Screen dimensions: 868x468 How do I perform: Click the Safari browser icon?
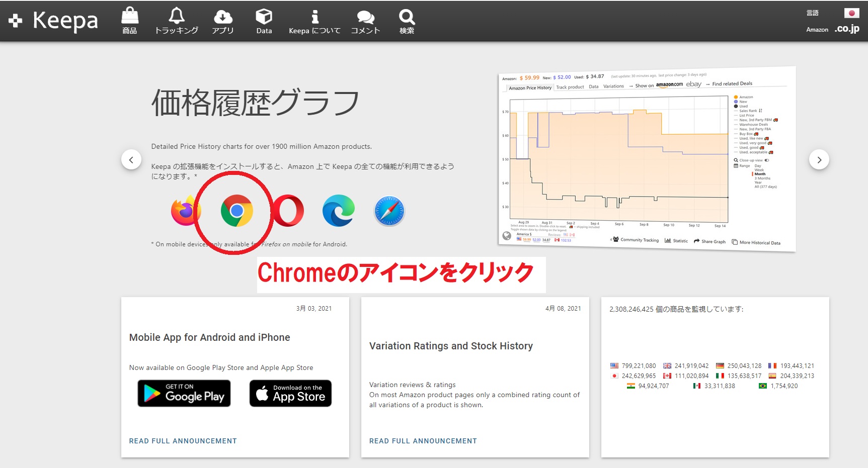point(389,211)
